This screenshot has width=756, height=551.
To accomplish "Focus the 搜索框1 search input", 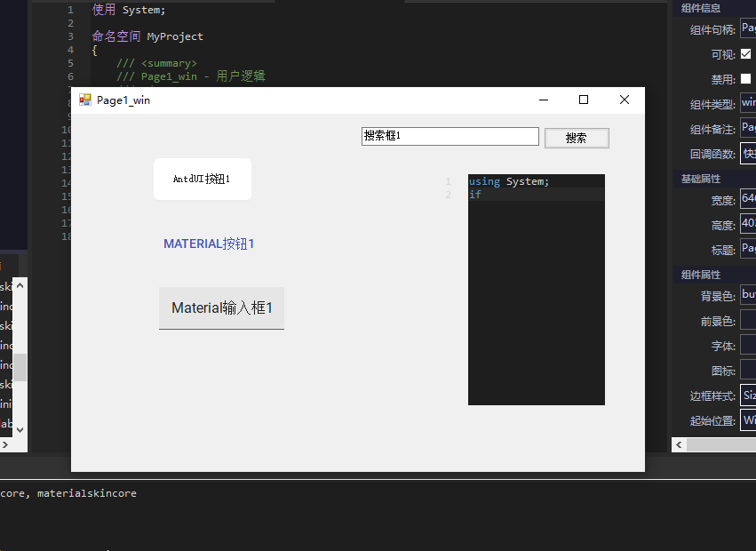I will [450, 136].
